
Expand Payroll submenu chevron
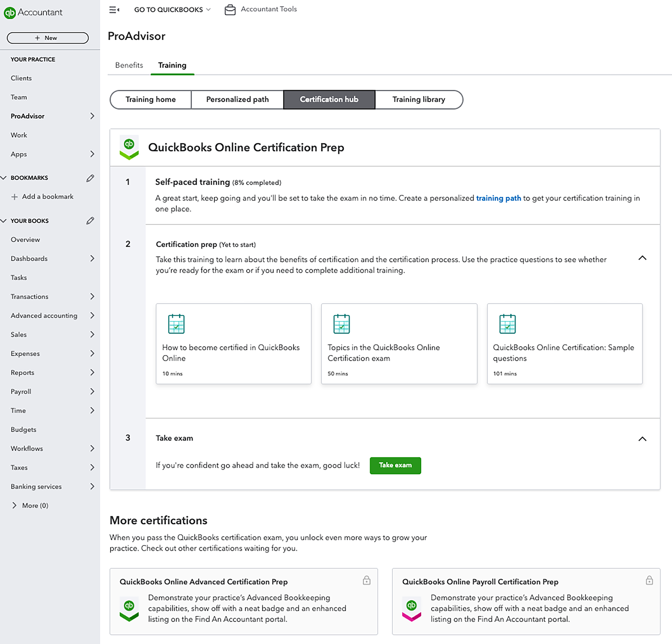(92, 391)
